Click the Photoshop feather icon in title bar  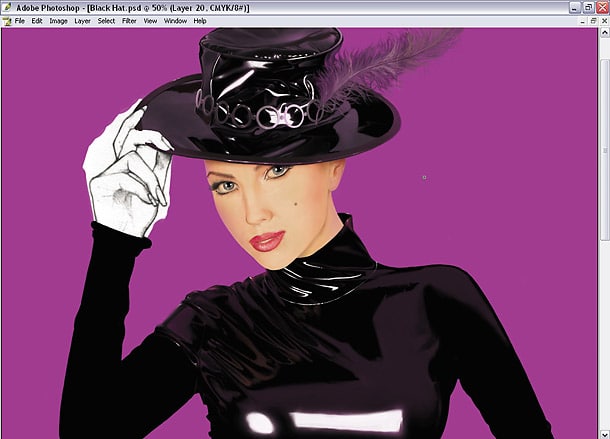7,7
